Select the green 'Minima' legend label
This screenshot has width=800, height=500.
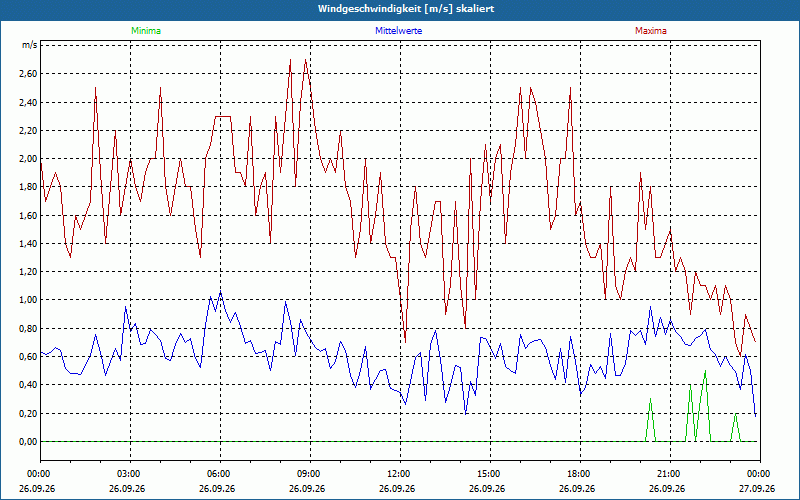[x=146, y=31]
